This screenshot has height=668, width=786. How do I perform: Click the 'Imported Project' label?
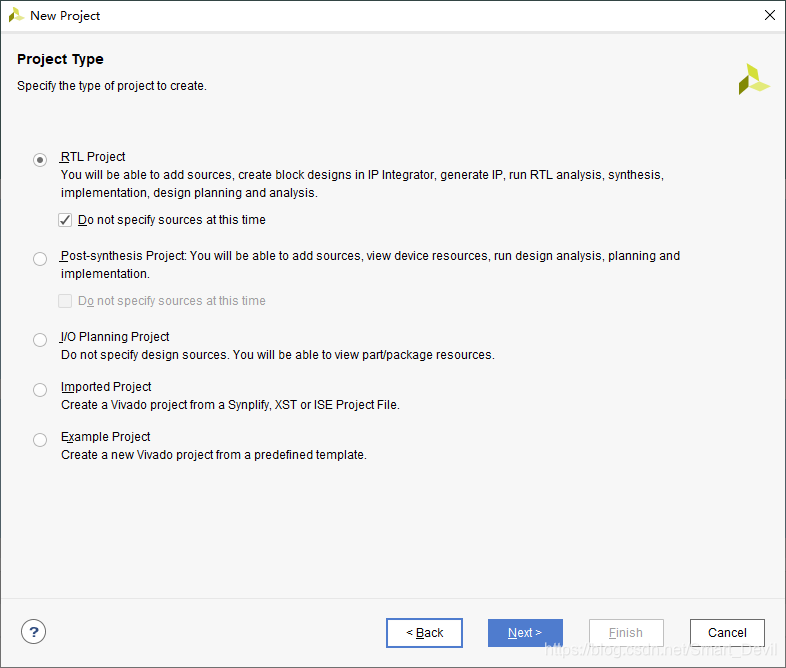point(106,387)
